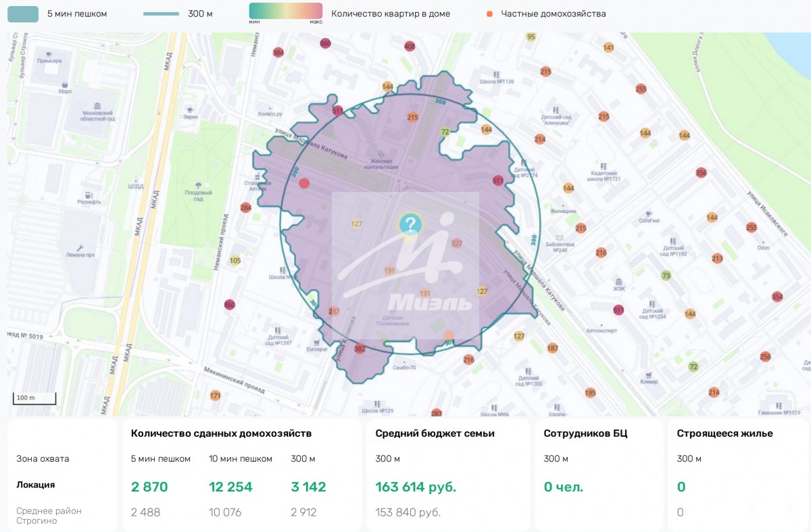Click the Клевер shop icon
The image size is (811, 532).
649,374
